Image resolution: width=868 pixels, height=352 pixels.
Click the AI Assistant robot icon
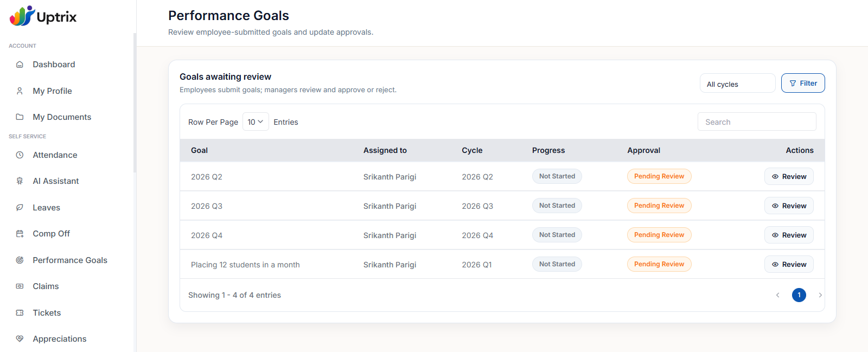pyautogui.click(x=20, y=181)
